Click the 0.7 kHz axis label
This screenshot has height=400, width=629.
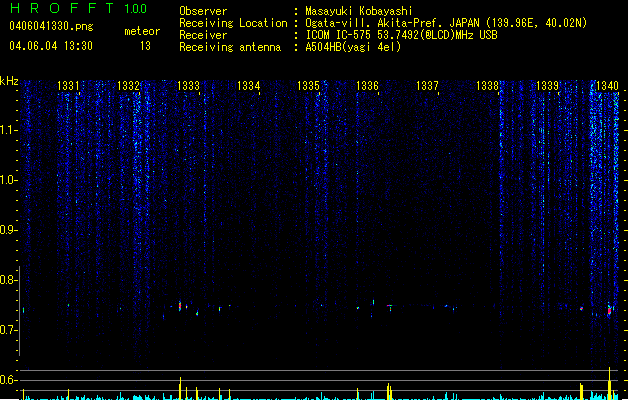[x=8, y=330]
